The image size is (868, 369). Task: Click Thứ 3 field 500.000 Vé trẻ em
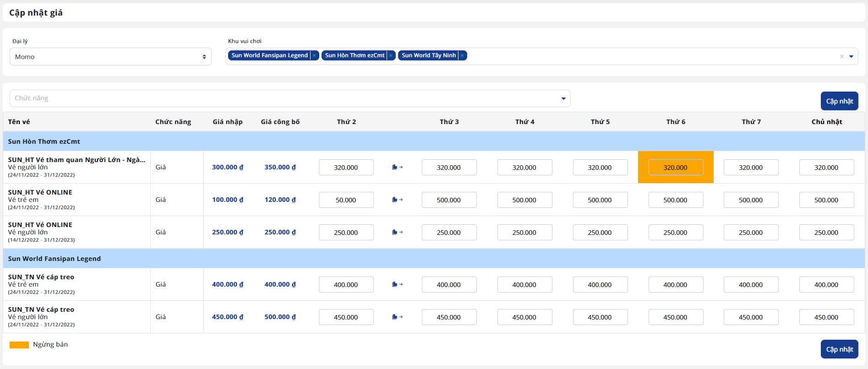pos(449,200)
